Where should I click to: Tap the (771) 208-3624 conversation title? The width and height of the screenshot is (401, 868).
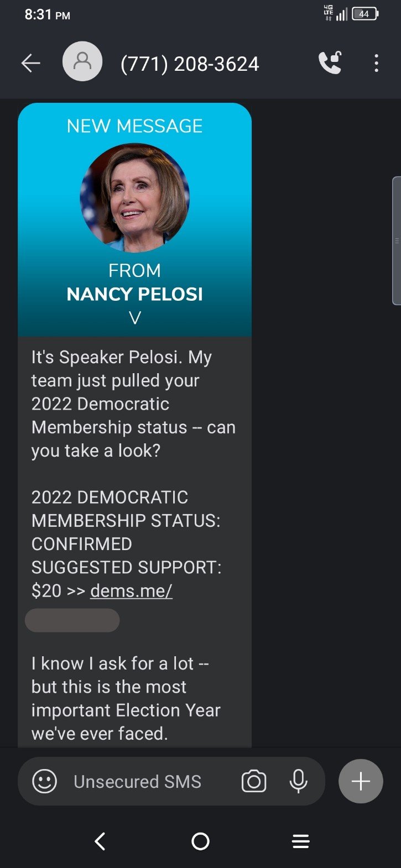pyautogui.click(x=190, y=64)
